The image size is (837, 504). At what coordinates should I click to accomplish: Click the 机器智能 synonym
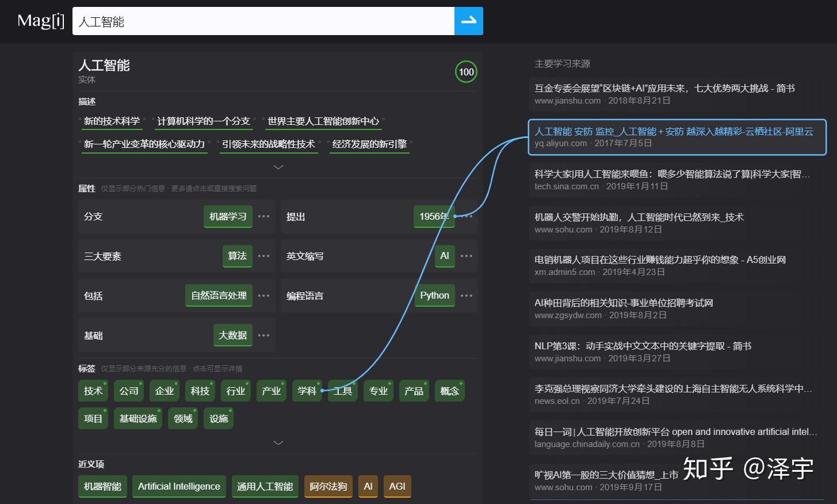102,487
